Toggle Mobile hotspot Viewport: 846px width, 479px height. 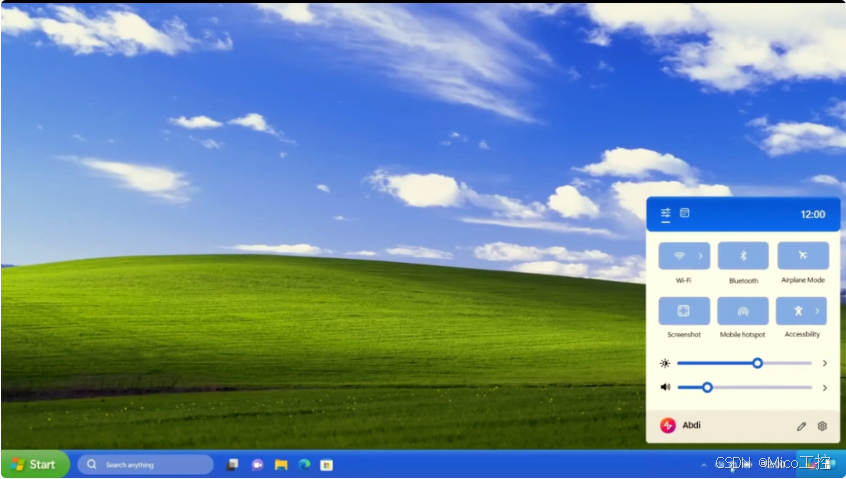[743, 311]
